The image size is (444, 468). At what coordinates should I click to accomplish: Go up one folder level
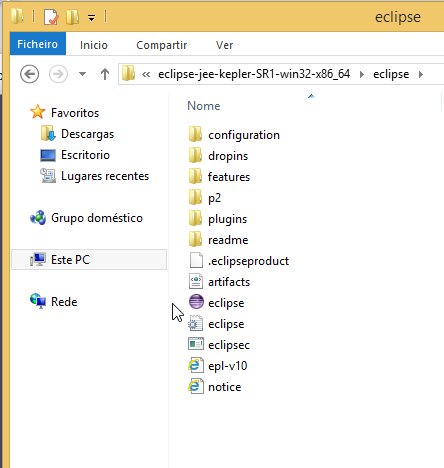(x=105, y=74)
